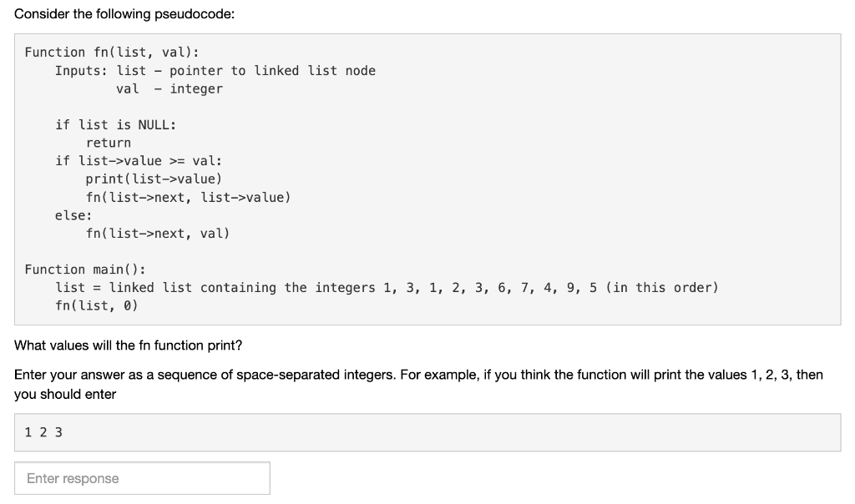Click the 'fn(list->next, val)' recursive call
The width and height of the screenshot is (855, 504).
158,233
